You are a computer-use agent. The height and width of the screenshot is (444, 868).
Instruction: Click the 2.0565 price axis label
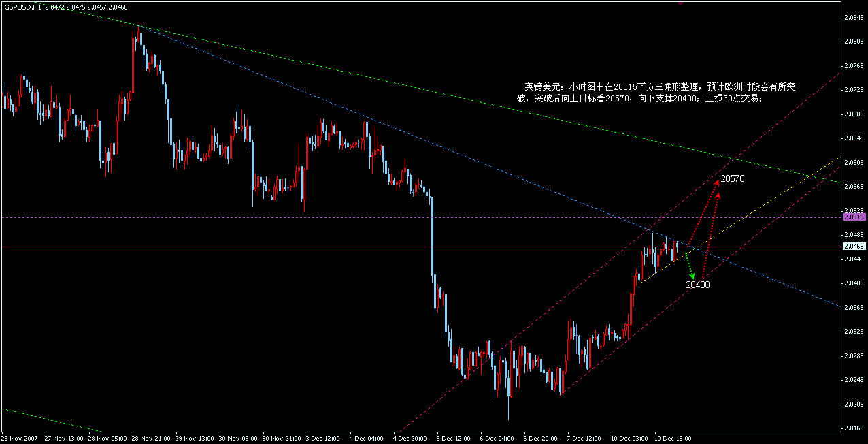pos(854,186)
